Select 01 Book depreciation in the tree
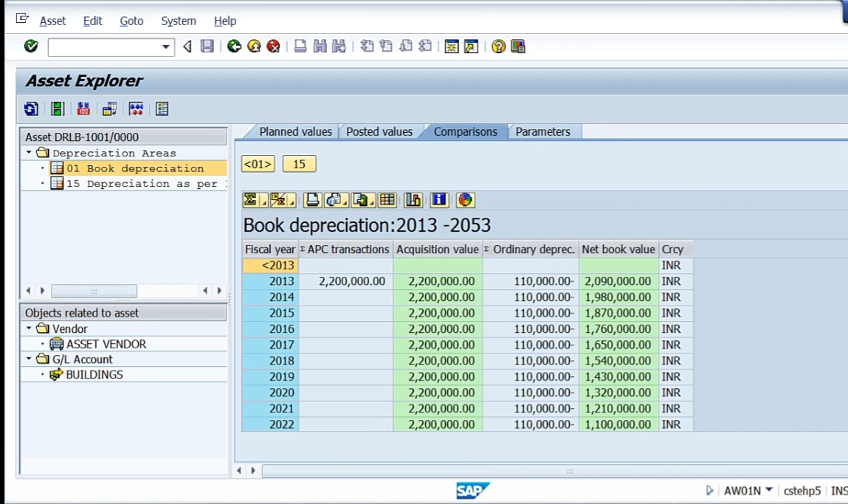 pos(135,168)
